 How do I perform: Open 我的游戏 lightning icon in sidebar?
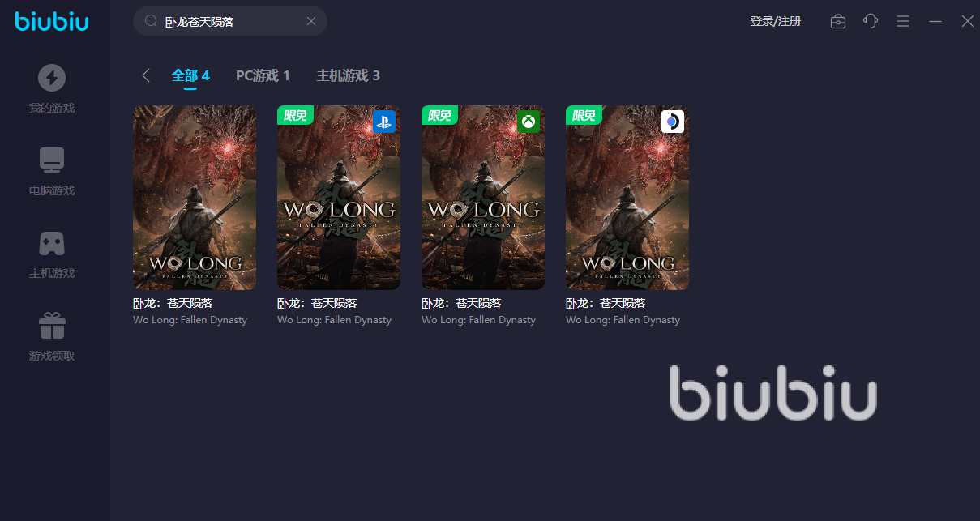(52, 79)
